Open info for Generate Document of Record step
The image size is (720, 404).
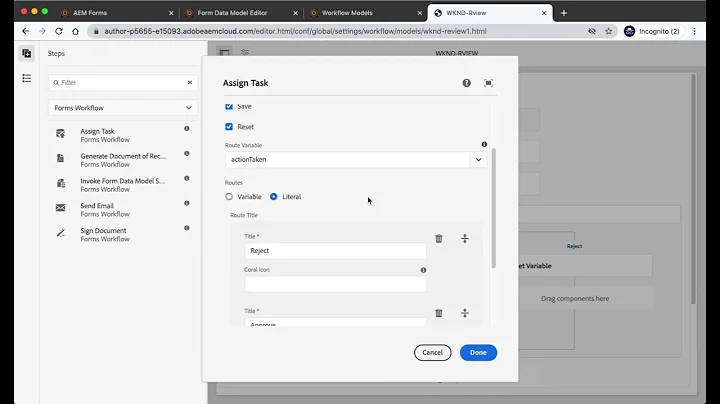click(187, 153)
